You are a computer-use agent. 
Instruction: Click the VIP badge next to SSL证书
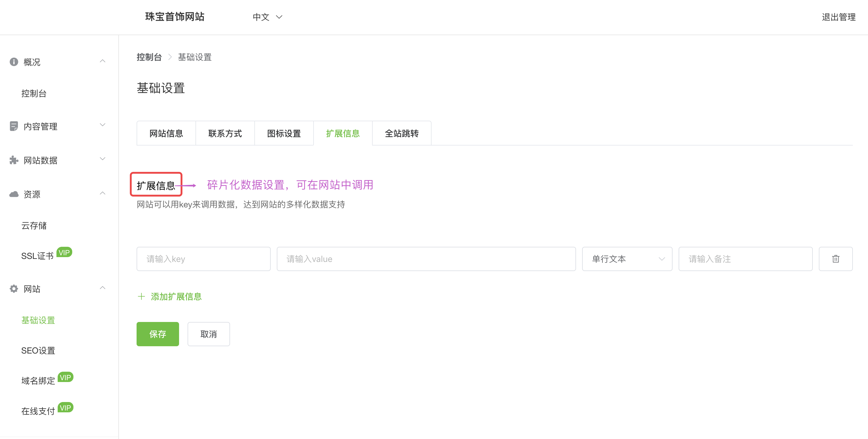[64, 253]
